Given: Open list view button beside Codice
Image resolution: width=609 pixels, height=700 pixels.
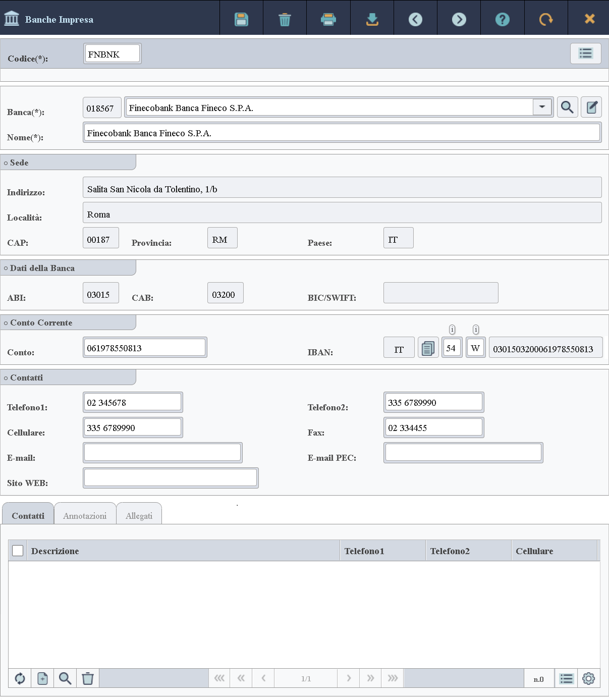Looking at the screenshot, I should (586, 53).
